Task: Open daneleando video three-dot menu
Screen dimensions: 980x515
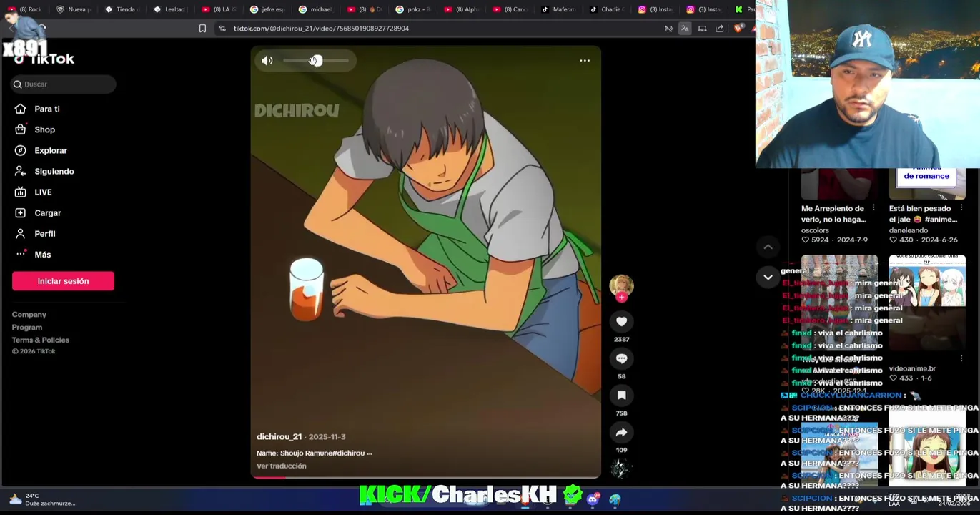Action: click(x=961, y=208)
